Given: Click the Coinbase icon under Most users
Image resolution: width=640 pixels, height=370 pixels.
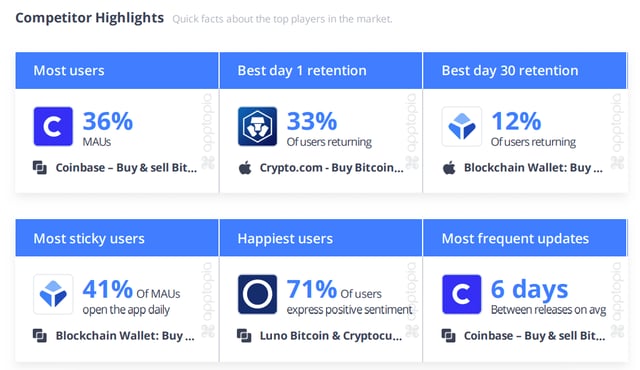Looking at the screenshot, I should pyautogui.click(x=53, y=126).
